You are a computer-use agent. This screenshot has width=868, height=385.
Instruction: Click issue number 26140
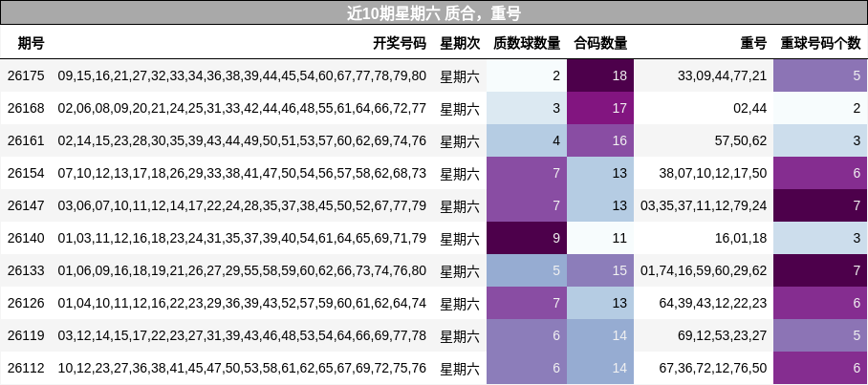tap(26, 239)
